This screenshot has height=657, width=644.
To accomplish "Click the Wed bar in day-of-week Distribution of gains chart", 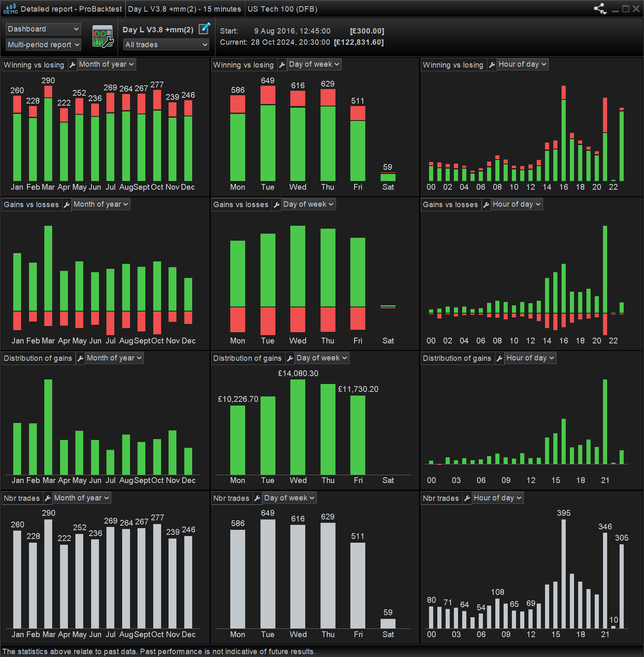I will point(298,427).
